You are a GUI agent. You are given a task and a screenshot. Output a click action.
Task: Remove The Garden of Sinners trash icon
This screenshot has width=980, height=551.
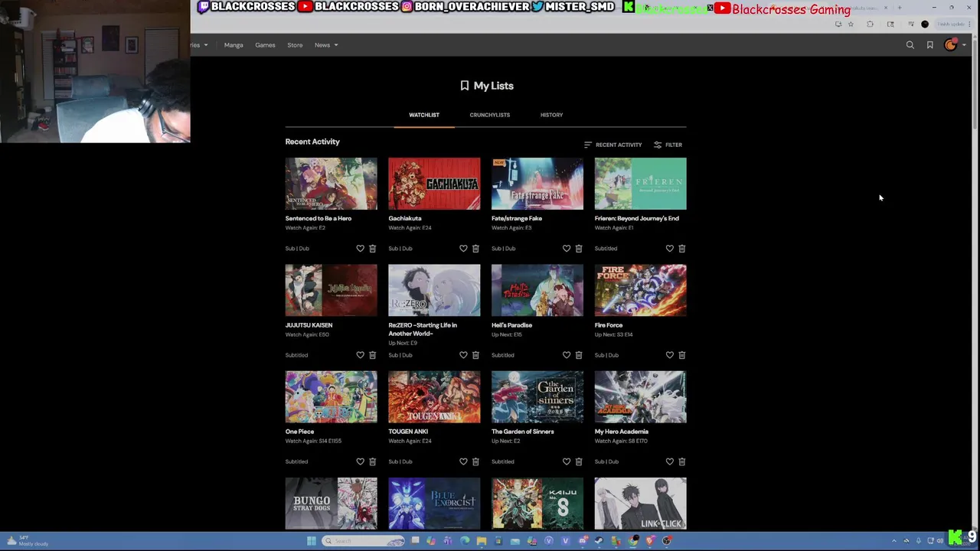pos(579,461)
